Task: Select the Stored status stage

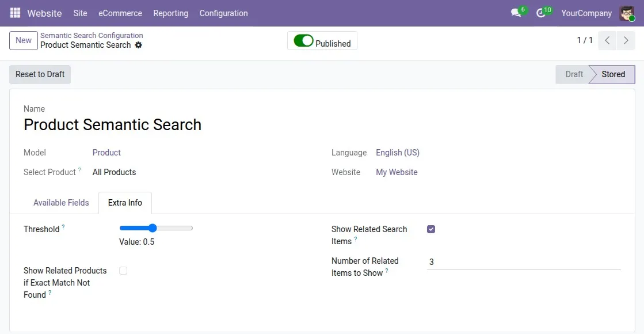Action: point(613,74)
